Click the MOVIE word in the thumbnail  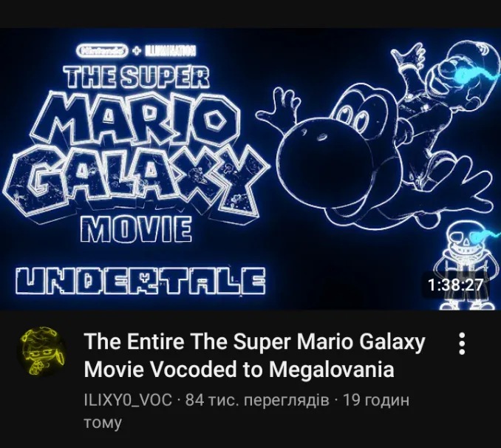click(x=136, y=229)
